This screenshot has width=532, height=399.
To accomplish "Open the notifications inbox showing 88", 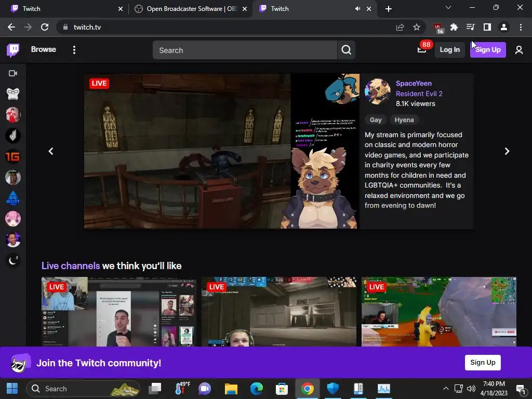I will pos(422,50).
